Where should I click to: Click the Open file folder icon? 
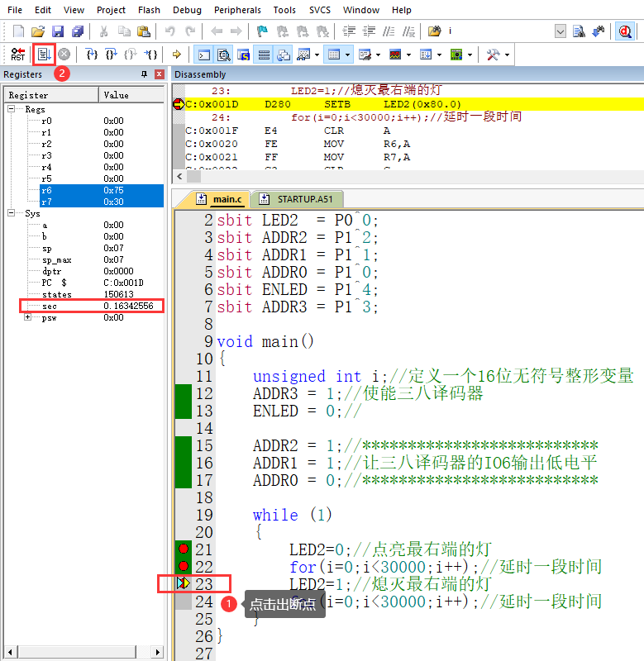pos(38,31)
